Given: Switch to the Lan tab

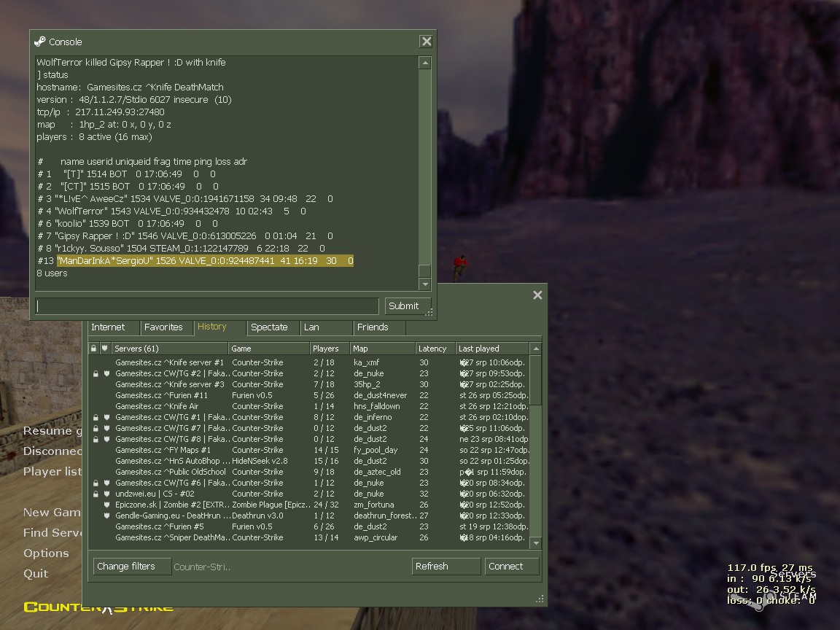Looking at the screenshot, I should coord(326,327).
